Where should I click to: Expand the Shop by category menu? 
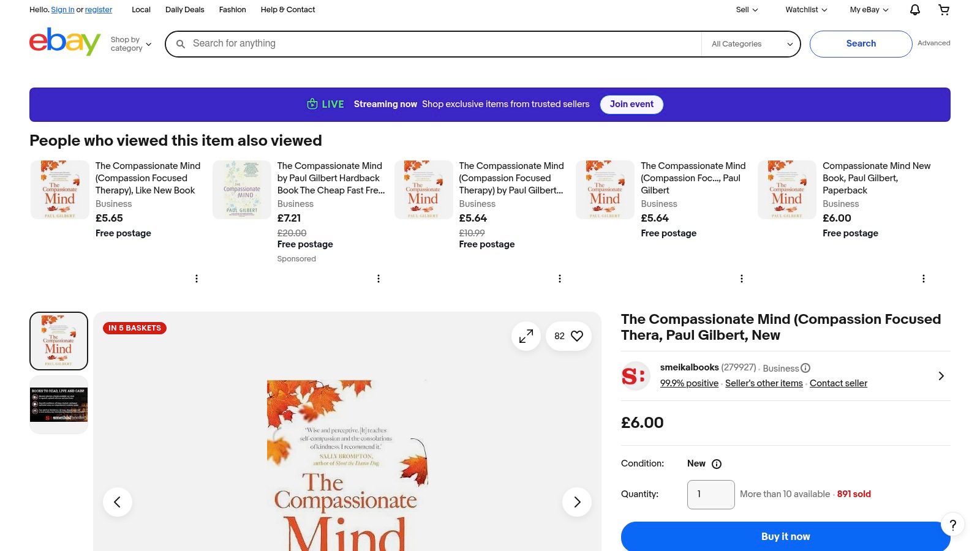coord(130,43)
